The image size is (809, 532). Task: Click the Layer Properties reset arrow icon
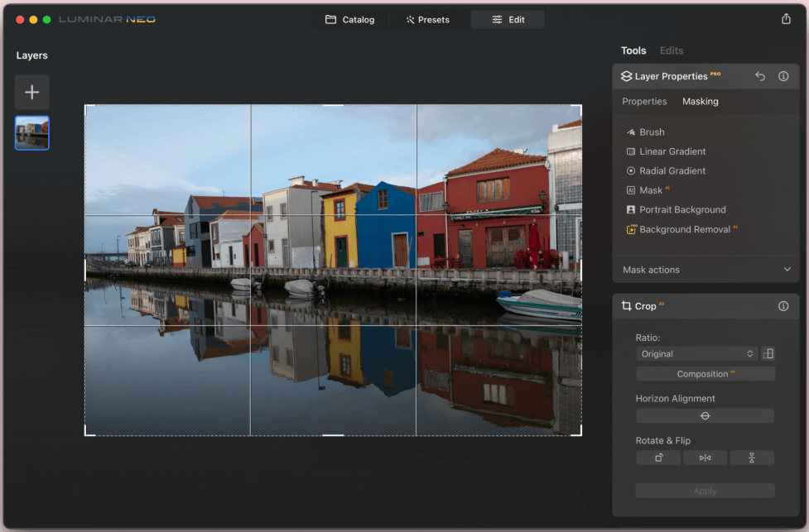[760, 76]
